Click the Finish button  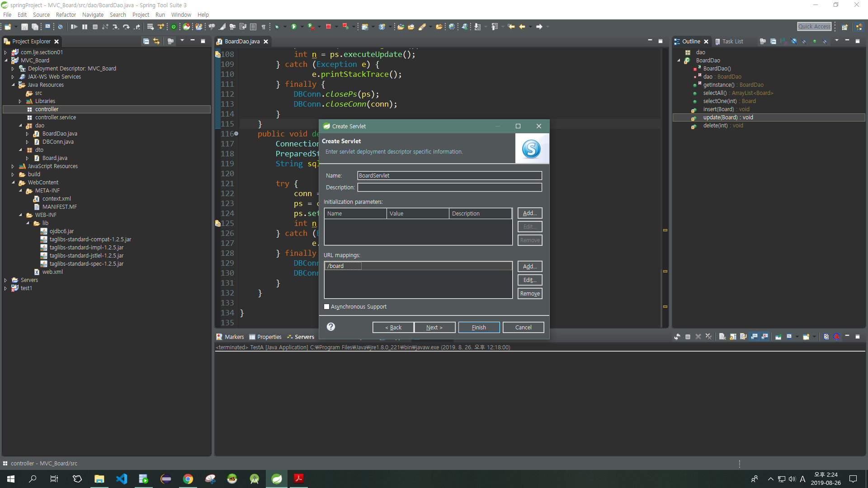(x=479, y=328)
